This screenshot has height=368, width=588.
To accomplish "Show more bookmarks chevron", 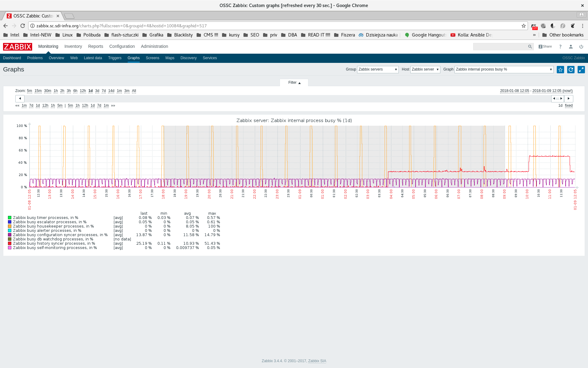I will click(x=534, y=35).
